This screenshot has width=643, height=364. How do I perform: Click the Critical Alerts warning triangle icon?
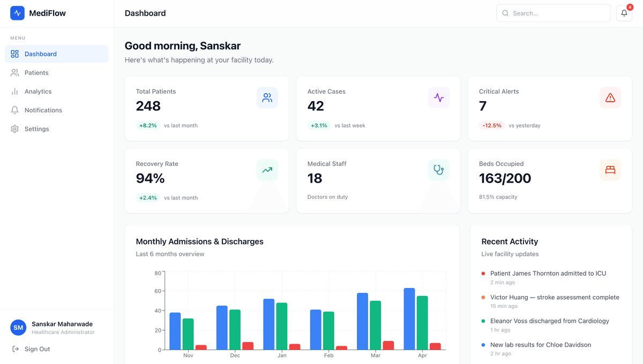click(x=610, y=97)
